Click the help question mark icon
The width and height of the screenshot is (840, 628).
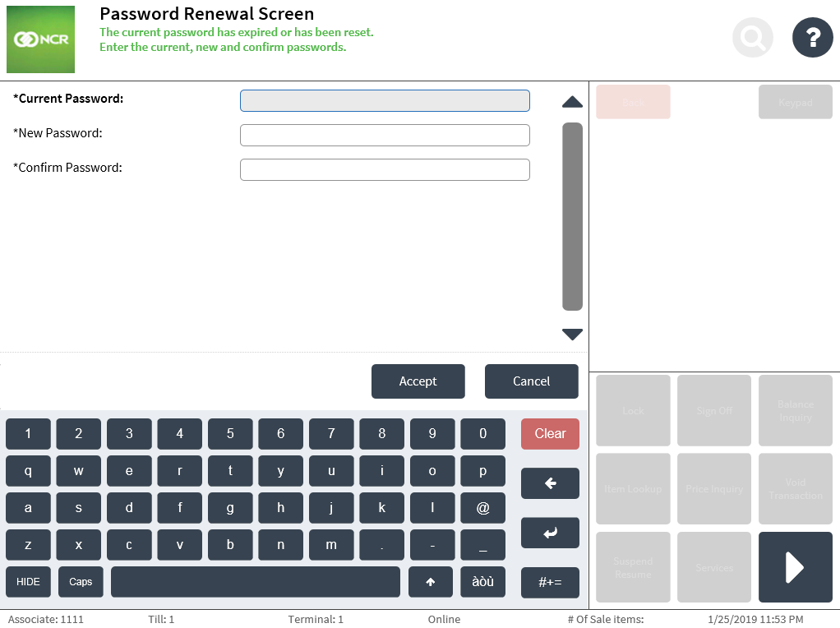tap(812, 37)
